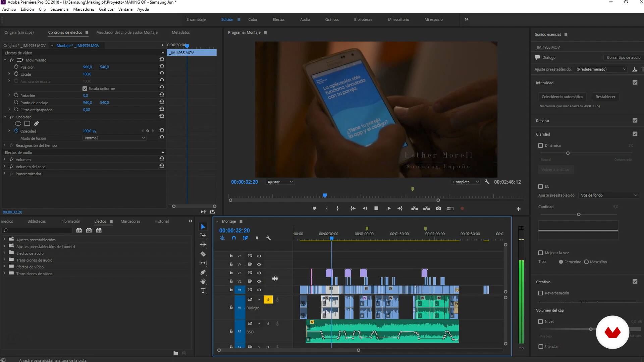
Task: Hide video track V3 with eye icon
Action: [x=259, y=273]
